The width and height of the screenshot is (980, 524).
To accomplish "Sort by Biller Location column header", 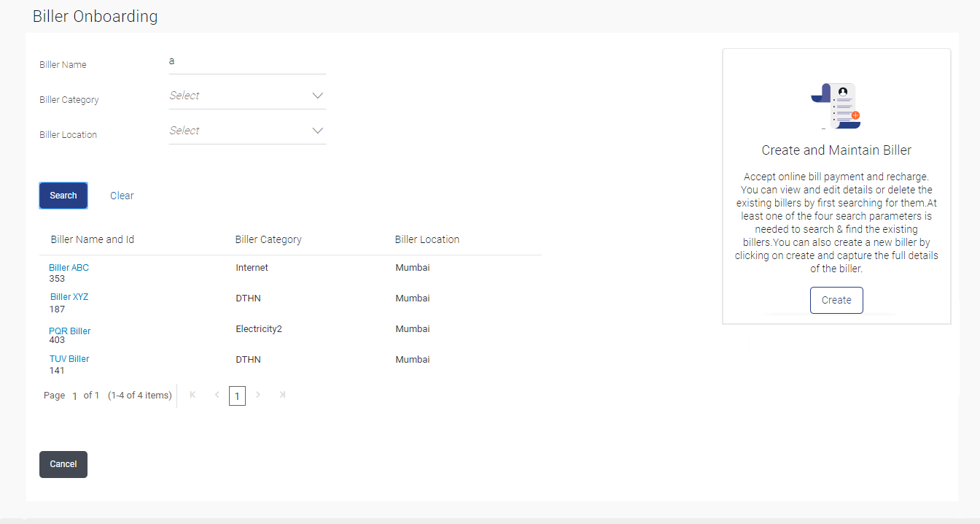I will (x=427, y=239).
